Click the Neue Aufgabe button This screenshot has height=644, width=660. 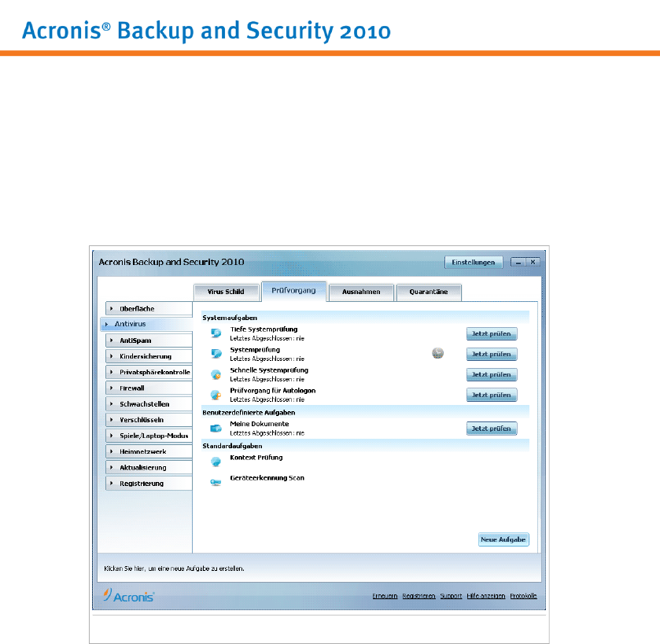coord(503,539)
